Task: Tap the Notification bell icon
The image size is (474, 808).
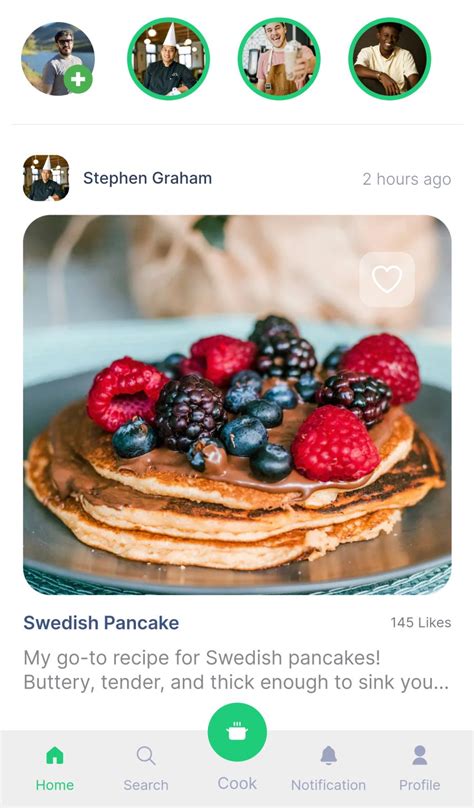Action: (328, 755)
